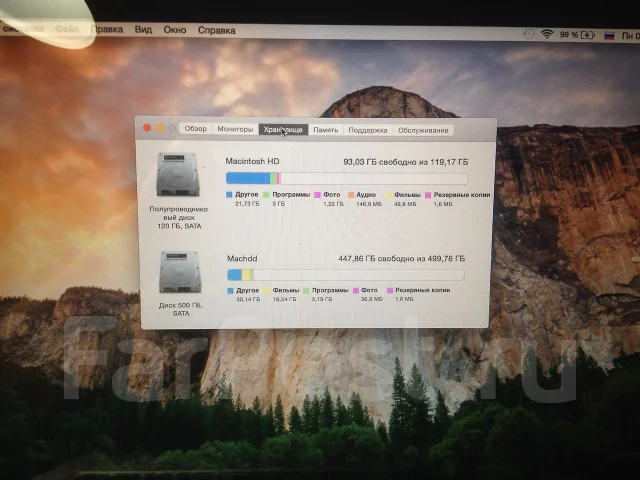Image resolution: width=640 pixels, height=480 pixels.
Task: Click the '1,22 ГБ' Фото value
Action: coord(333,204)
